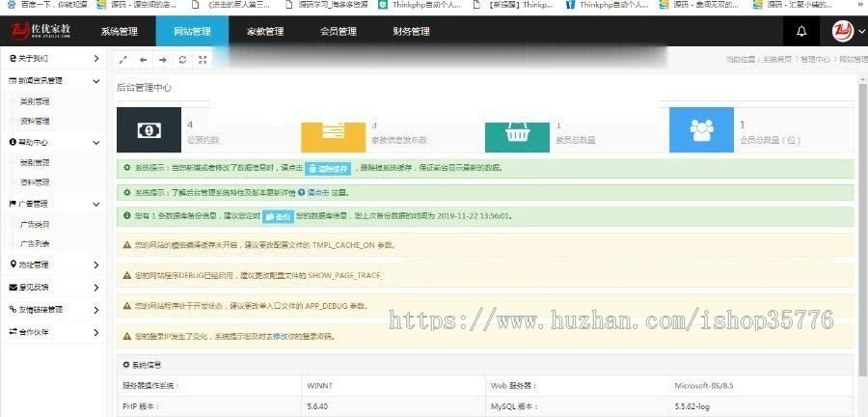Click the WINNT value in system info

(x=320, y=385)
